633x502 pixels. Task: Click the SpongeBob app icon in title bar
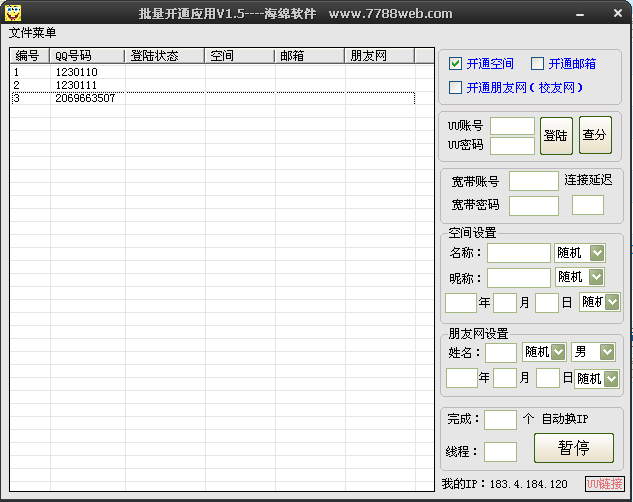tap(13, 13)
